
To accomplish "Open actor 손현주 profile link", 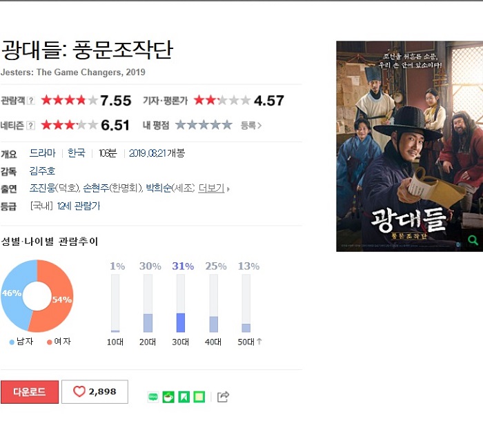I will pyautogui.click(x=96, y=188).
